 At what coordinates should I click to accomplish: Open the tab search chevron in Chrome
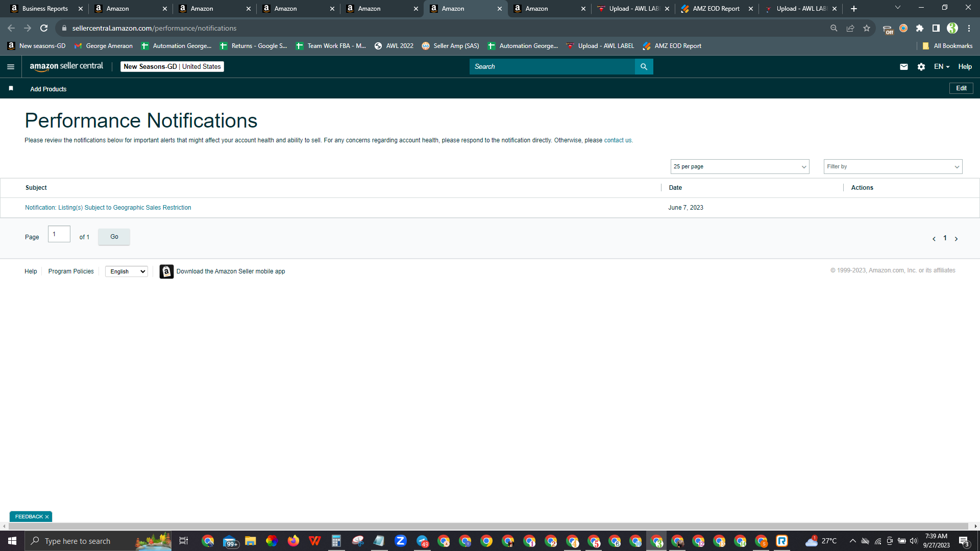point(898,8)
